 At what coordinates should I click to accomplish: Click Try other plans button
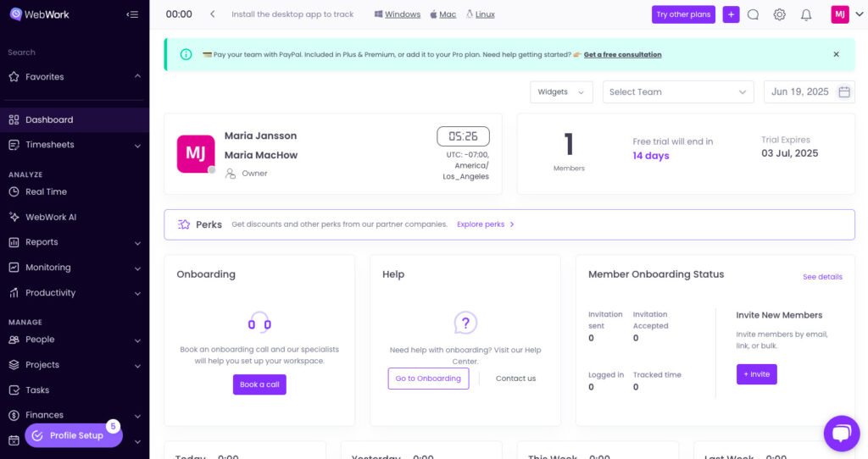tap(683, 14)
